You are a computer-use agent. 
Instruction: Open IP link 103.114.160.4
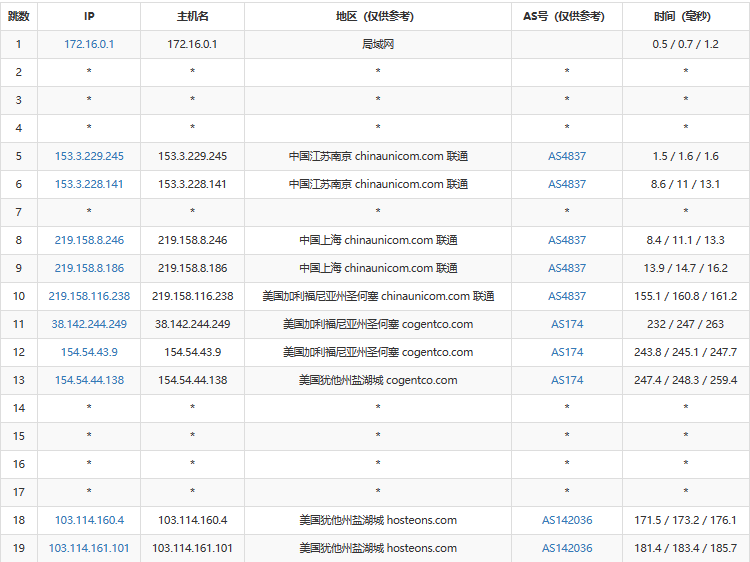point(89,520)
